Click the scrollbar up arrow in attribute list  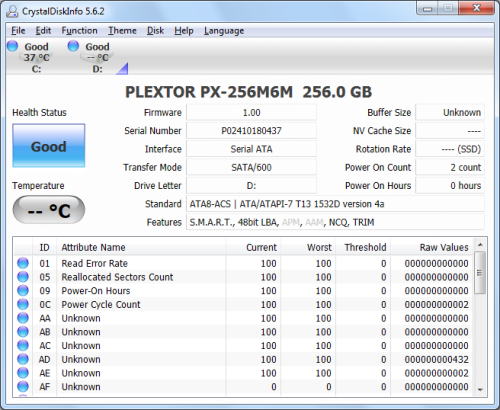coord(480,245)
